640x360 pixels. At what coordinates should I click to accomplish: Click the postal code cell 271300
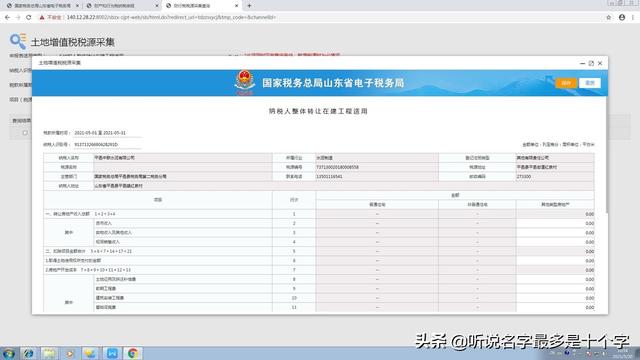555,177
